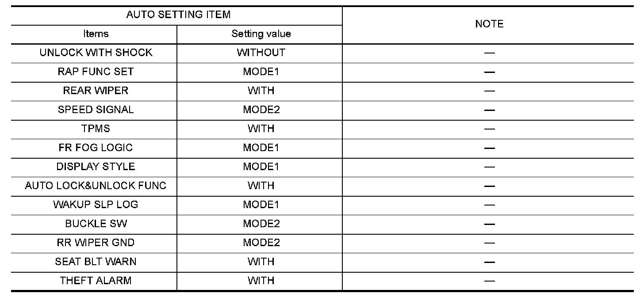Screen dimensions: 644x297
Task: Click the AUTO LOCK&UNLOCK FUNC item
Action: [x=96, y=186]
